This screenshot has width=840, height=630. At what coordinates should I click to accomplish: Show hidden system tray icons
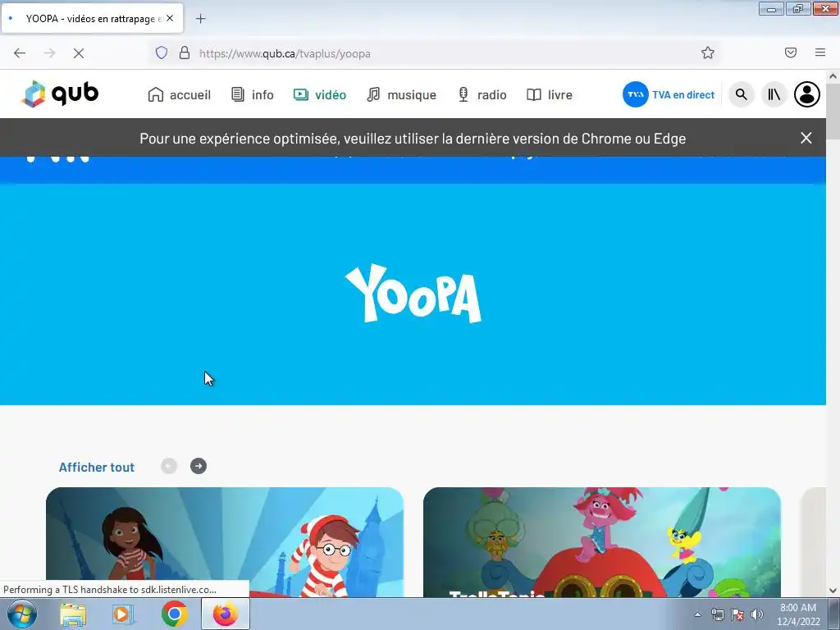click(697, 614)
